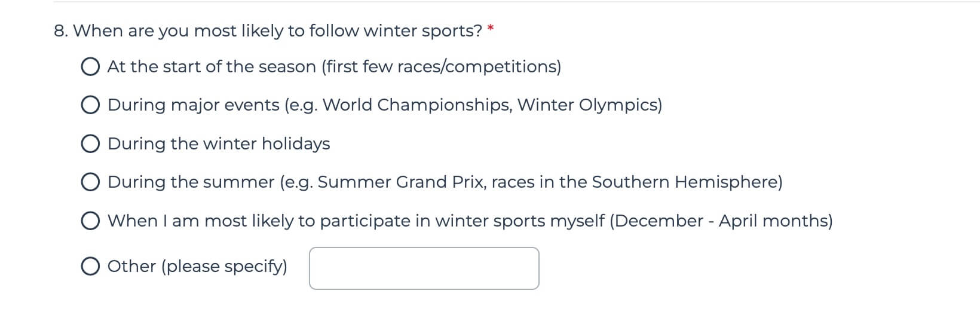The image size is (980, 312).
Task: Click 'Summer Grand Prix' example text
Action: click(x=402, y=182)
